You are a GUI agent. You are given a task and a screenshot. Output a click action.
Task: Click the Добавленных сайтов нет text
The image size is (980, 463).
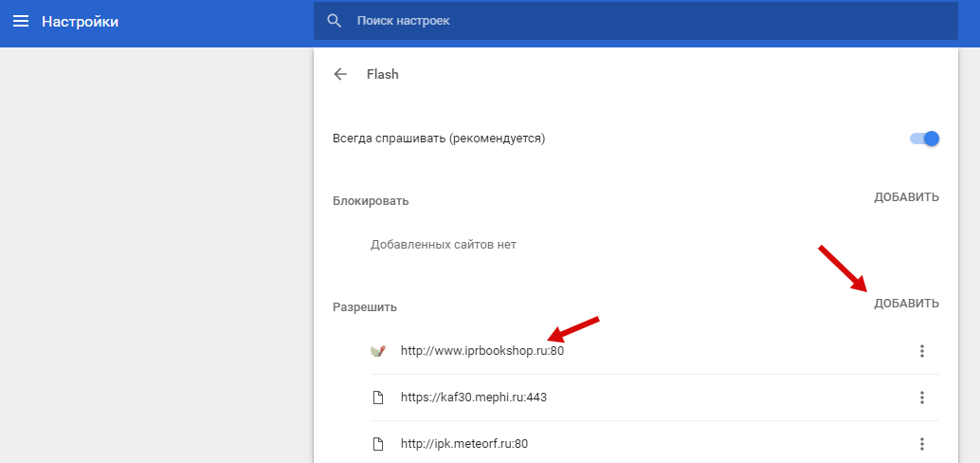443,245
